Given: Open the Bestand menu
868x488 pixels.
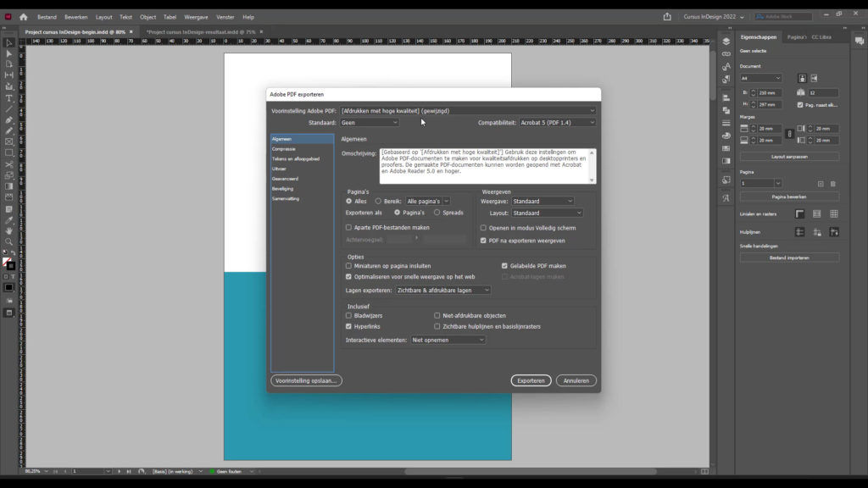Looking at the screenshot, I should tap(47, 17).
